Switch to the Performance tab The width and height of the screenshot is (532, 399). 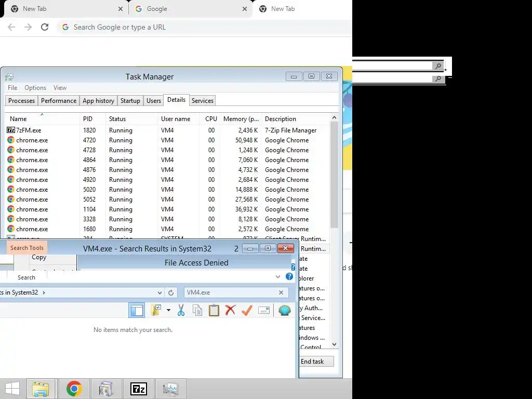[x=59, y=101]
